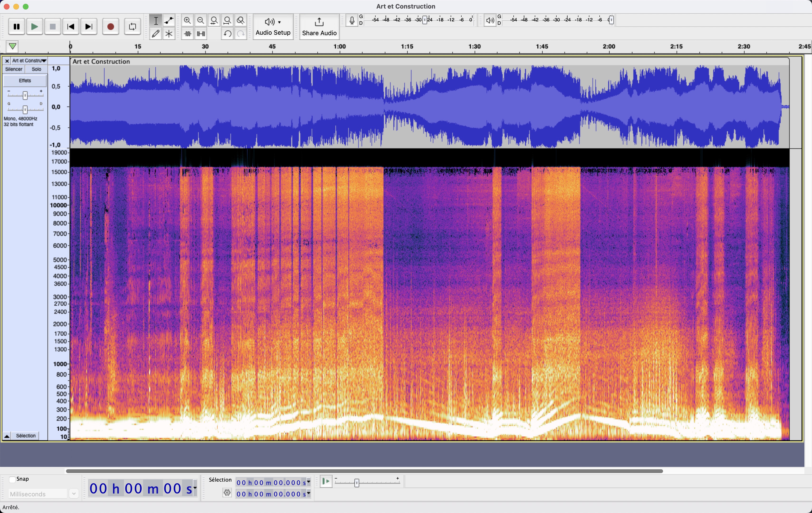Click the horizontal scrollbar
812x513 pixels.
tap(364, 471)
